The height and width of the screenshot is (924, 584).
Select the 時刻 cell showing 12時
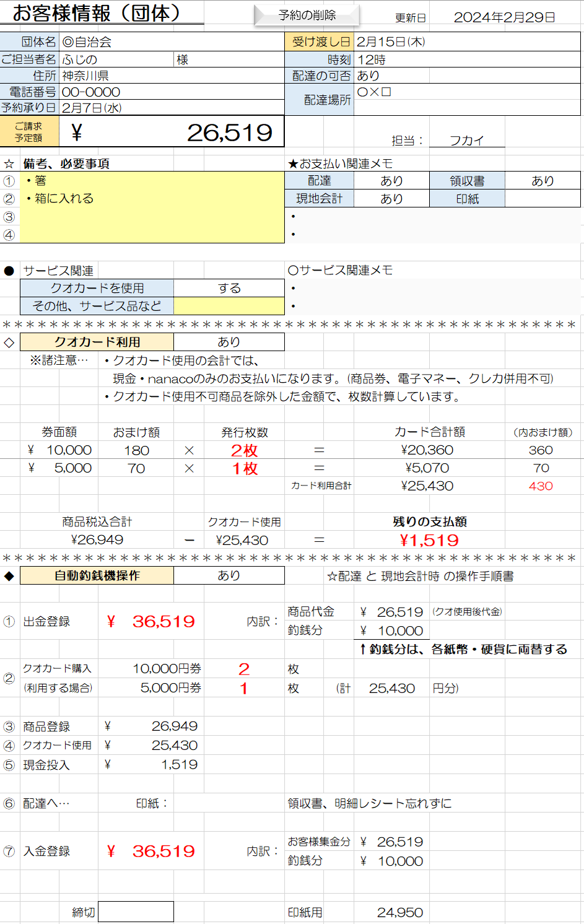pyautogui.click(x=466, y=59)
